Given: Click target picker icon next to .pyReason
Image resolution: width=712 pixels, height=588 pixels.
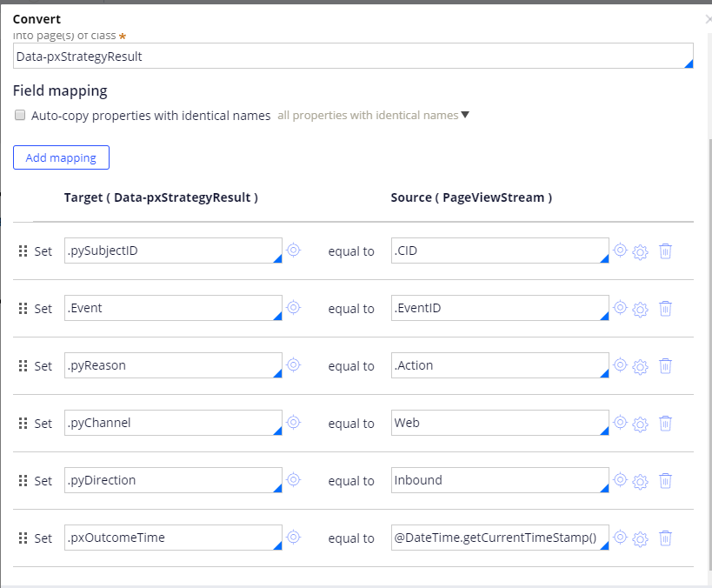Looking at the screenshot, I should (x=294, y=365).
